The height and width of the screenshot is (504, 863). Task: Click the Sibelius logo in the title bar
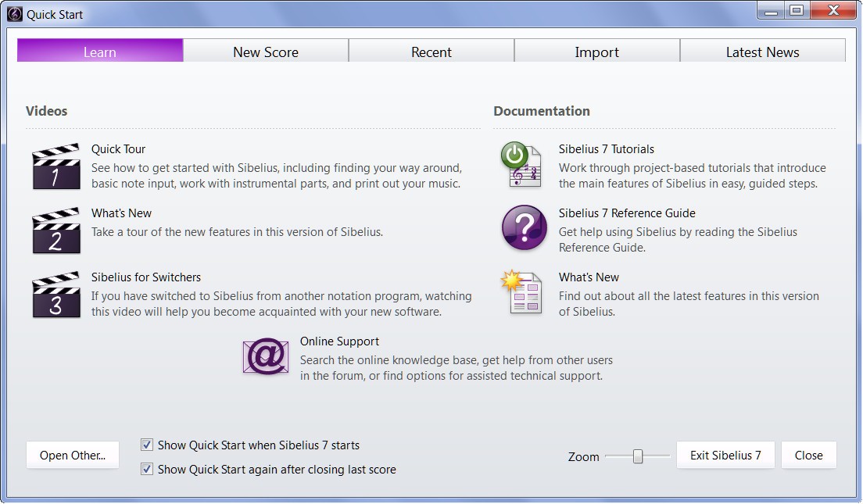pos(15,14)
